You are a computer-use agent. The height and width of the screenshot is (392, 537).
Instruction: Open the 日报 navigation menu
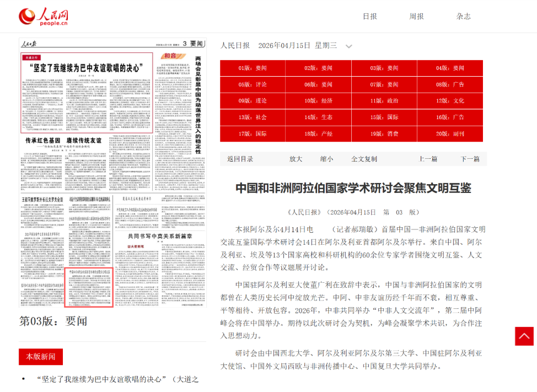tap(369, 16)
